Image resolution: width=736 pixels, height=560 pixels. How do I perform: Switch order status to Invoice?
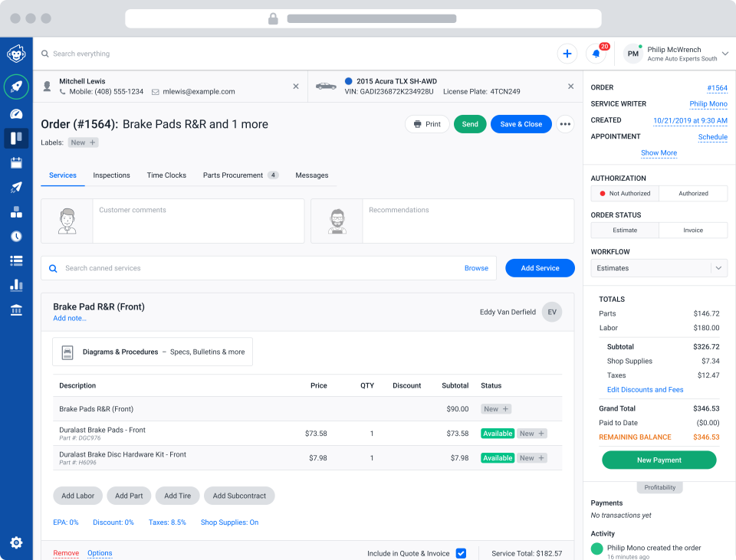pos(692,230)
